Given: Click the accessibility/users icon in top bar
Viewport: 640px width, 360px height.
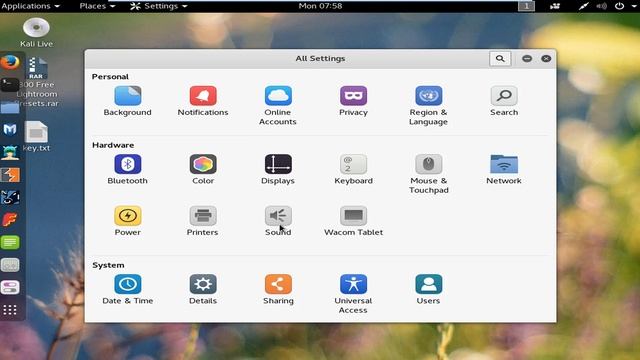Looking at the screenshot, I should point(555,6).
